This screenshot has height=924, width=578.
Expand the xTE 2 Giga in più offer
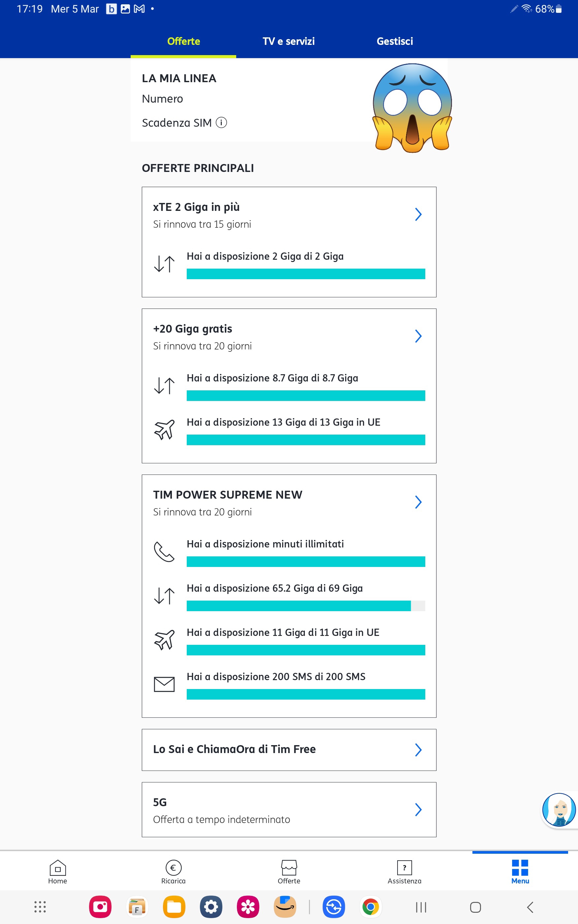pos(418,214)
